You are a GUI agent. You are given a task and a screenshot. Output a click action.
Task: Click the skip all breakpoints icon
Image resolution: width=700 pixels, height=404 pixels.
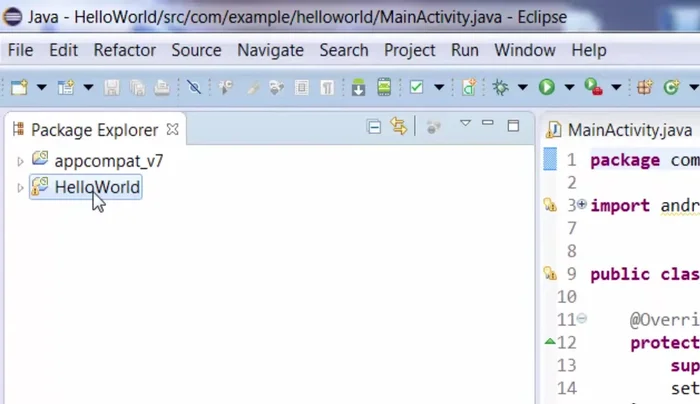point(194,88)
